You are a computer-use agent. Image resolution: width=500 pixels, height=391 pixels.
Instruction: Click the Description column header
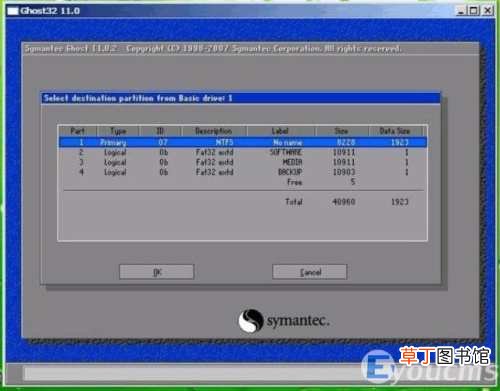pos(214,131)
